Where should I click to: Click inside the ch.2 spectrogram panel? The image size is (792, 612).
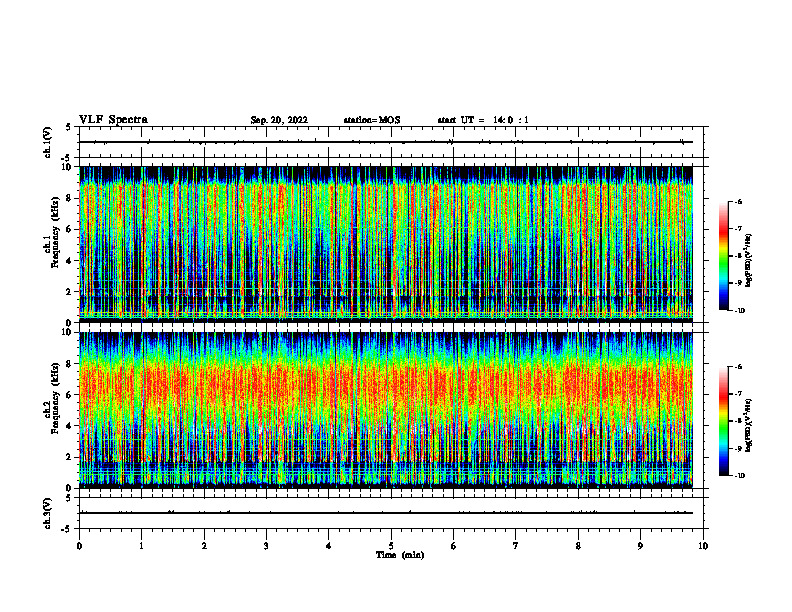point(386,410)
